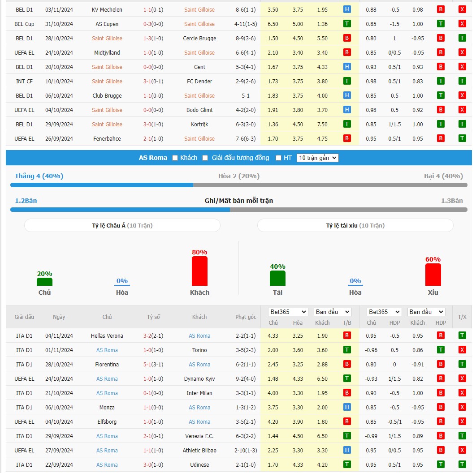Viewport: 476px width, 473px height.
Task: Click the red B badge in Dynamo Kyiv row
Action: coord(441,378)
